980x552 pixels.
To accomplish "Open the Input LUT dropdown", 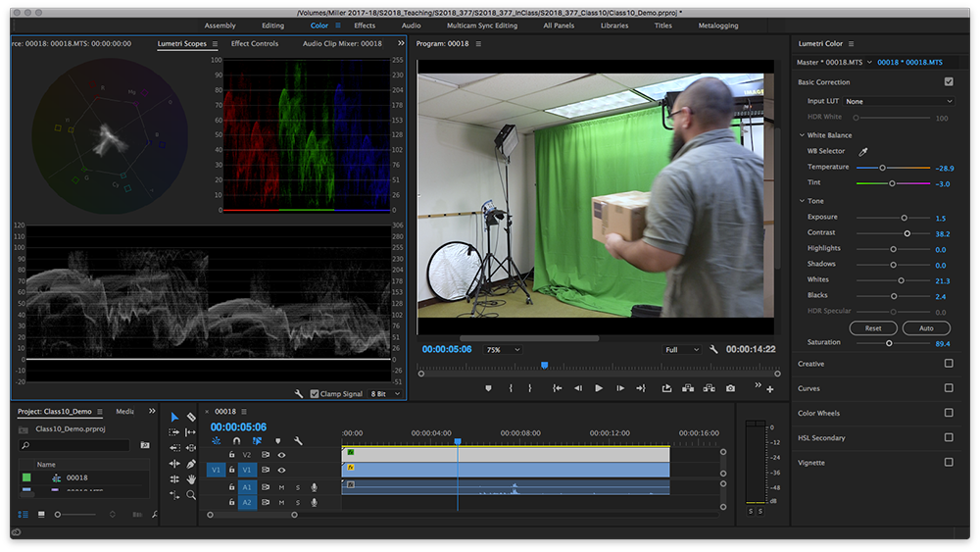I will [x=899, y=101].
